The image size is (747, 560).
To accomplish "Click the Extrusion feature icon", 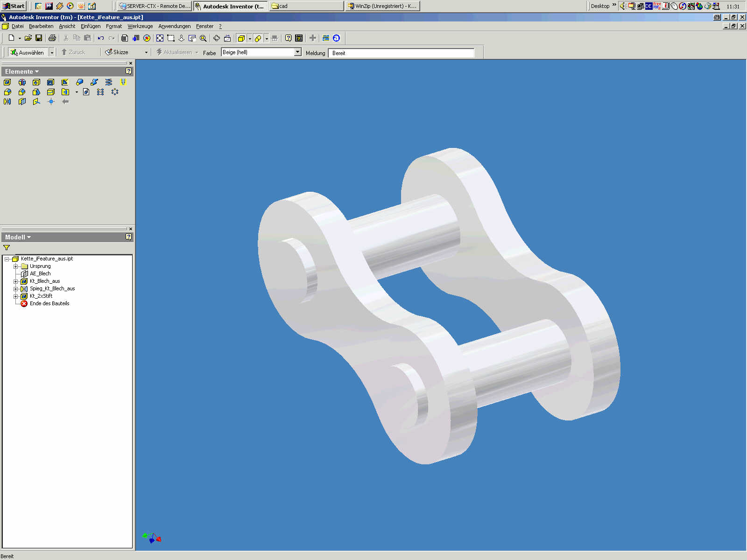I will (7, 82).
